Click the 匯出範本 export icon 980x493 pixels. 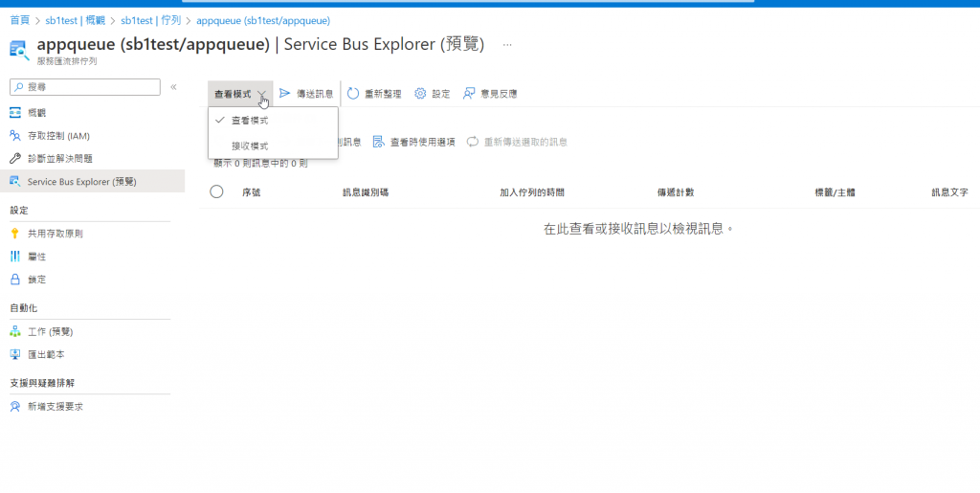15,354
